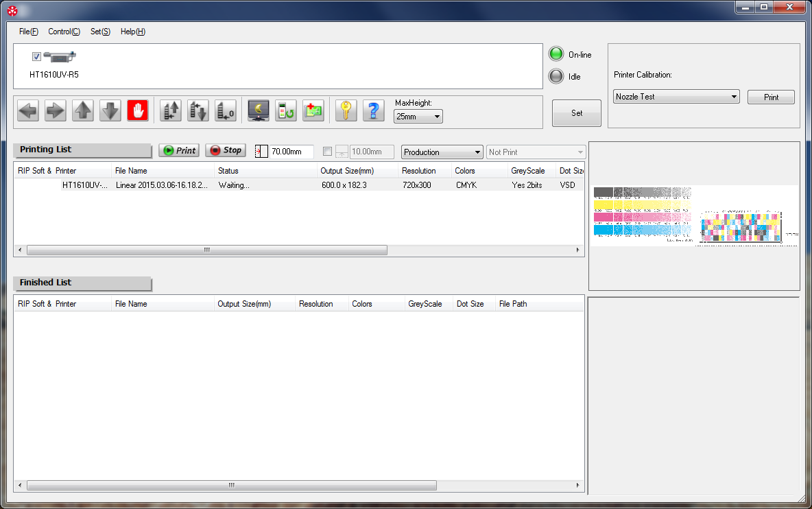Click the Printer Calibration Print button
The width and height of the screenshot is (812, 509).
(771, 97)
